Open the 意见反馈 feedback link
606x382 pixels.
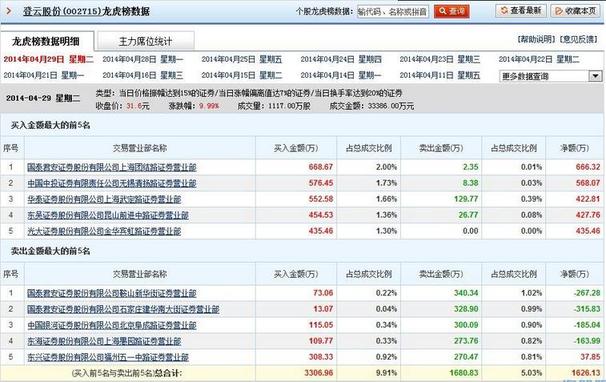click(x=578, y=39)
